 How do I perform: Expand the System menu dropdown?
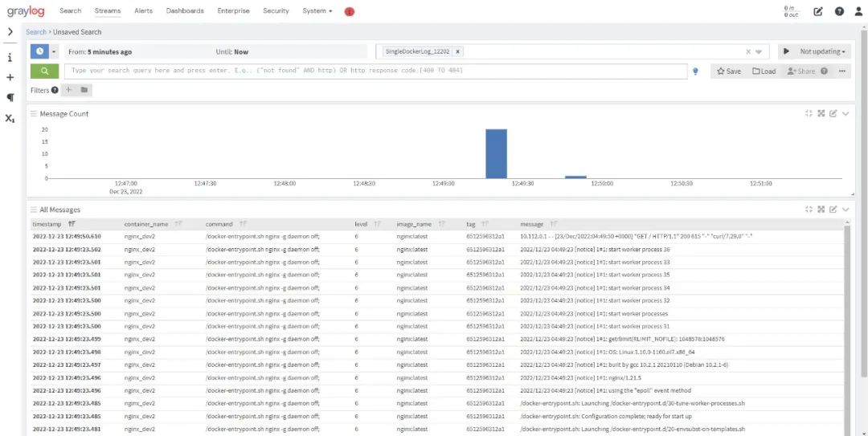[x=317, y=11]
